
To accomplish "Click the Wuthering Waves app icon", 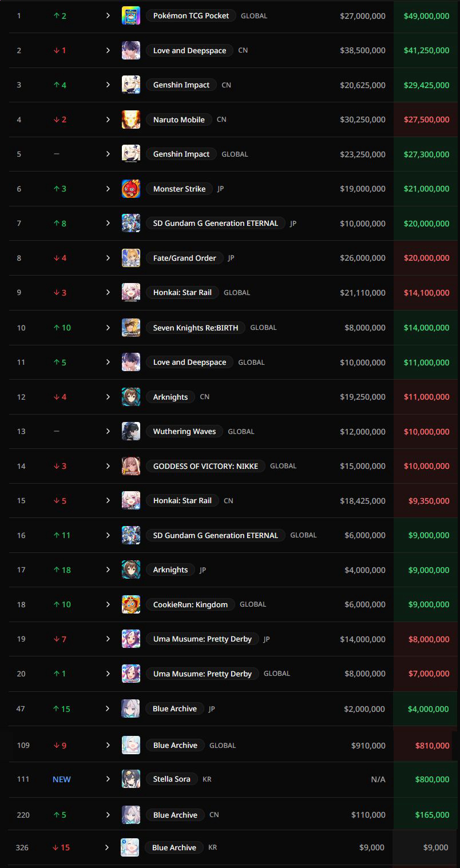I will (131, 431).
